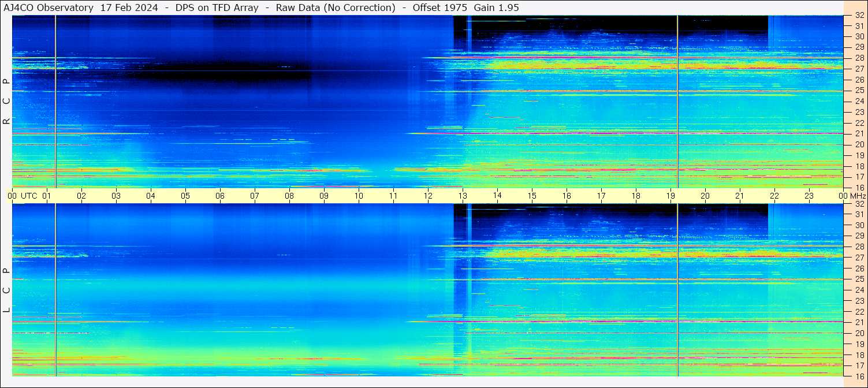Click Raw Data (No Correction) header text

[x=335, y=8]
